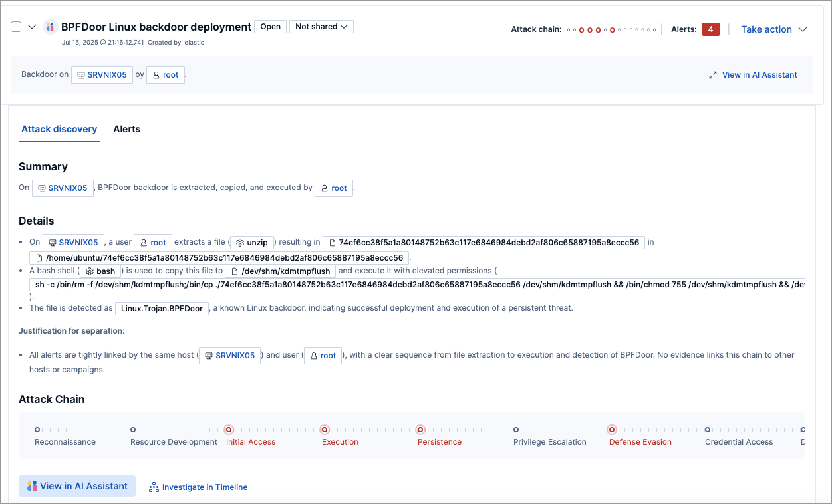Click the Investigate in Timeline icon
Image resolution: width=832 pixels, height=504 pixels.
(x=154, y=487)
